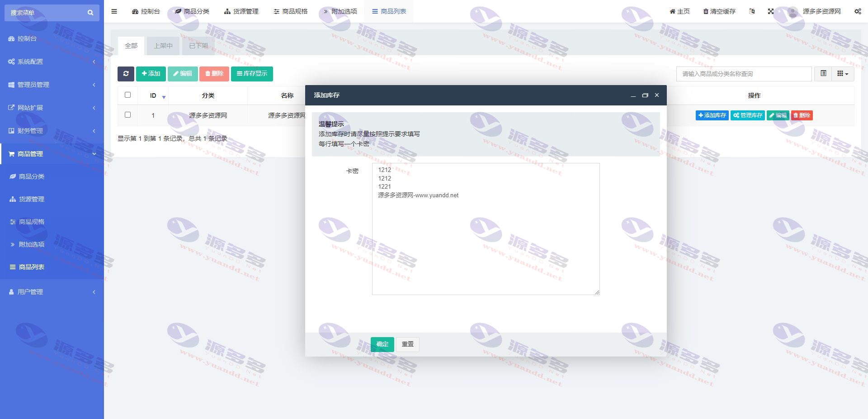Click row 编辑 green button
868x419 pixels.
point(778,115)
